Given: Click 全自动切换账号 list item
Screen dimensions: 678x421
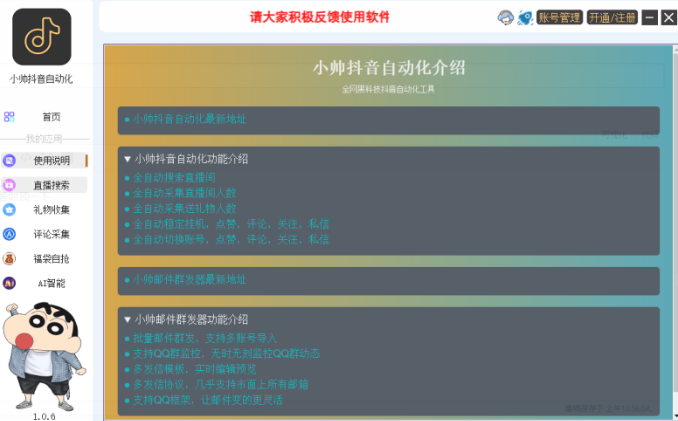Looking at the screenshot, I should pos(230,239).
